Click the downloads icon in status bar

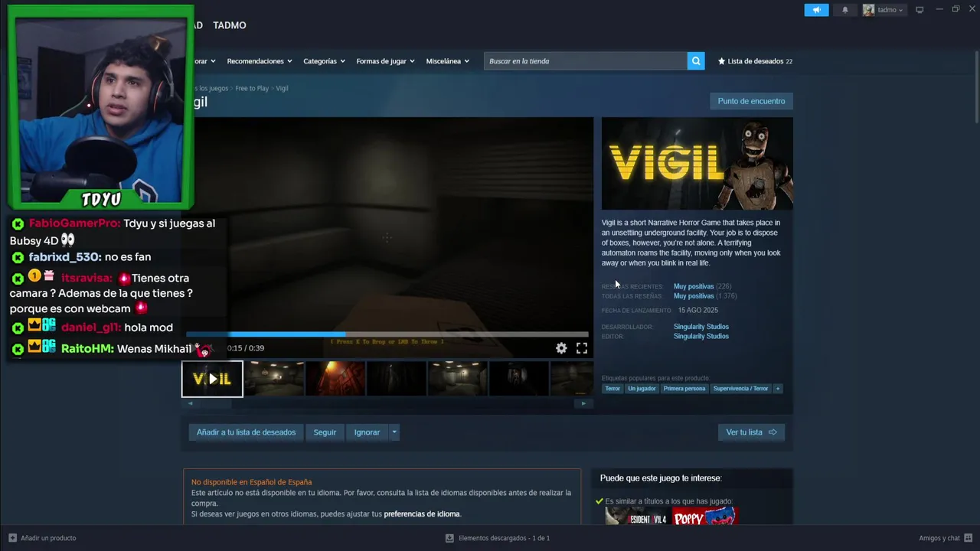click(x=449, y=538)
